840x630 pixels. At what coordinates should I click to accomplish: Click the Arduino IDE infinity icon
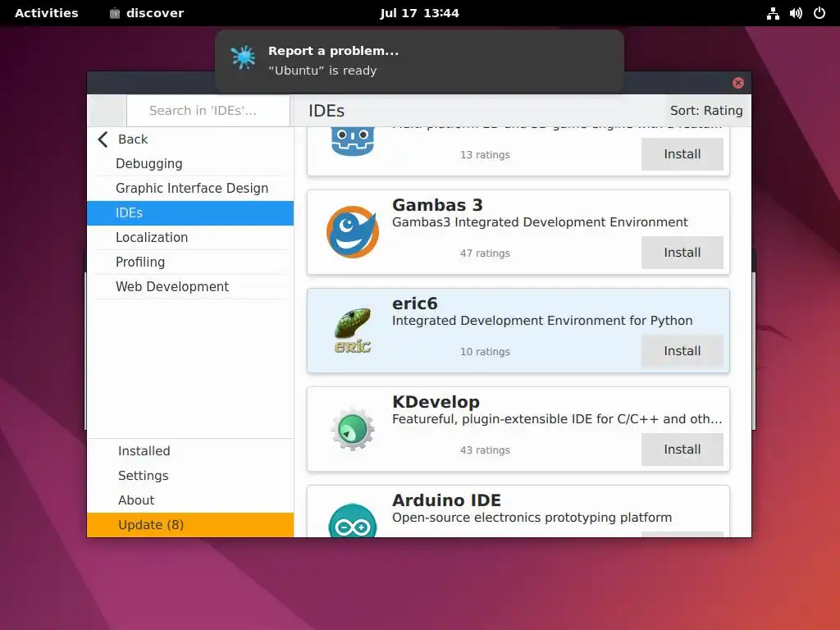353,520
